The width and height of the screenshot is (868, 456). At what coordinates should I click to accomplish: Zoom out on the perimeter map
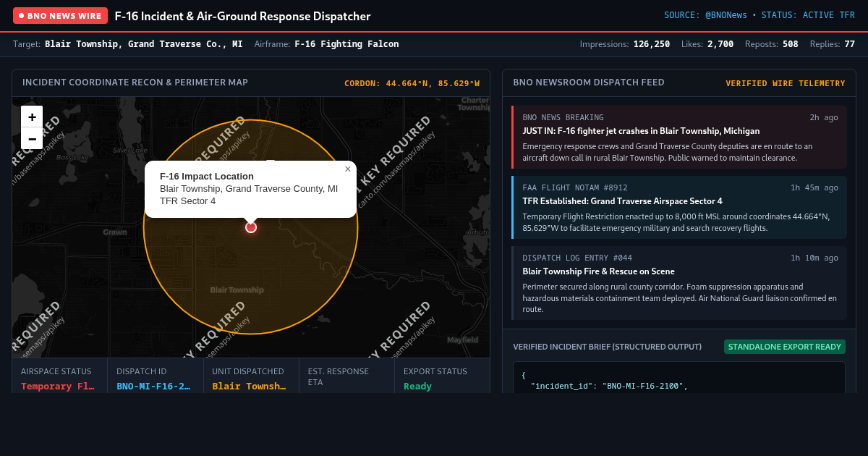pos(32,138)
